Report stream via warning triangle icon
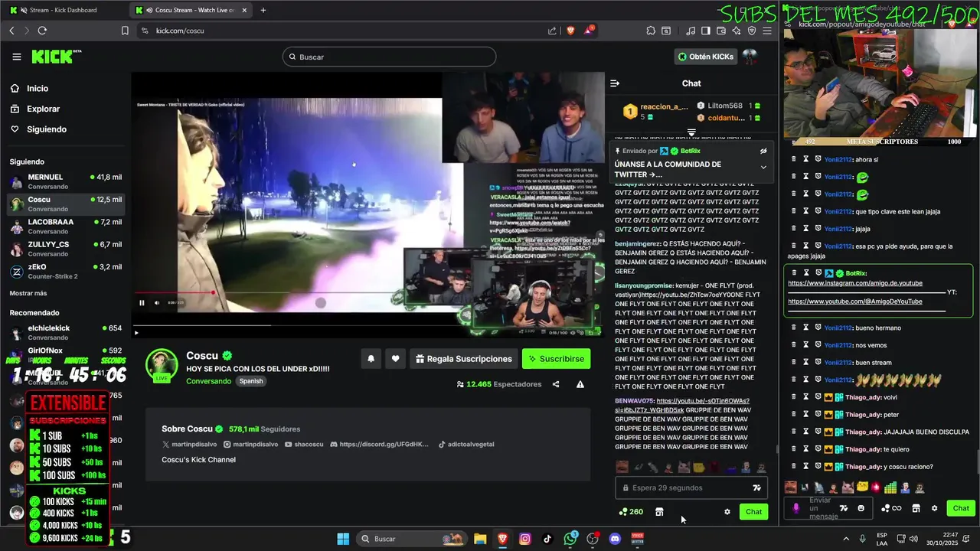 pyautogui.click(x=580, y=384)
